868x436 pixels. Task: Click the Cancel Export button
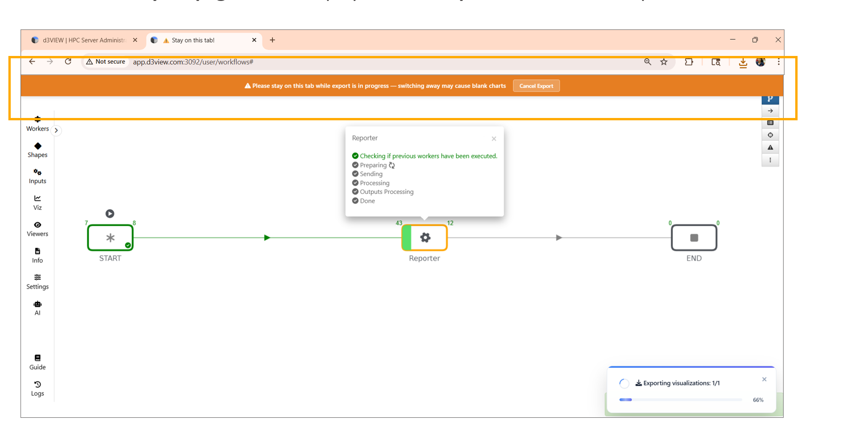(536, 86)
